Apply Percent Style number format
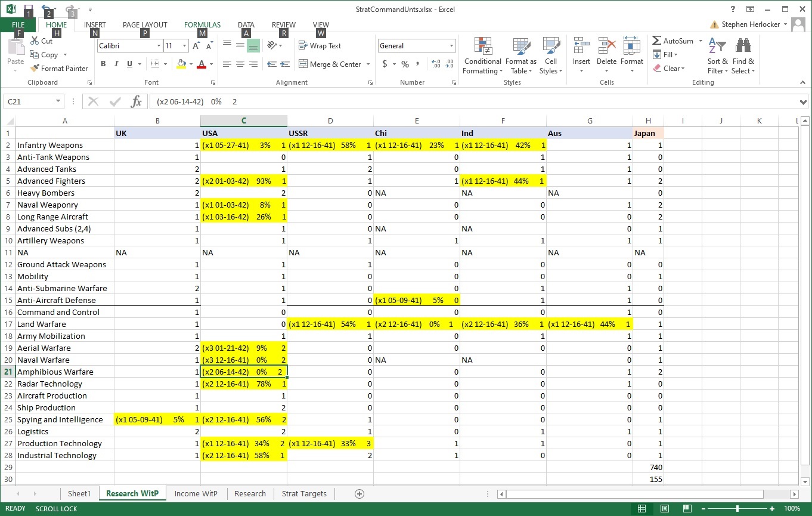This screenshot has height=516, width=812. point(405,64)
